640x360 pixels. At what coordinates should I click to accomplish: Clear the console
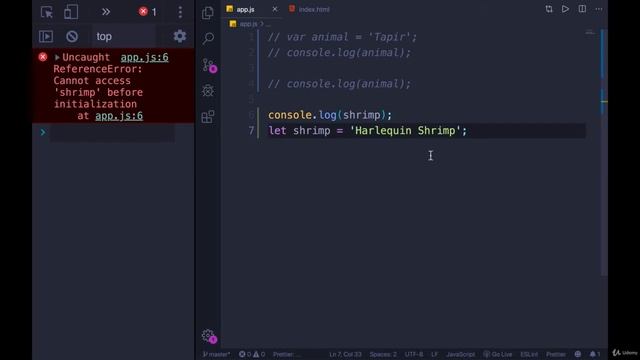(72, 36)
